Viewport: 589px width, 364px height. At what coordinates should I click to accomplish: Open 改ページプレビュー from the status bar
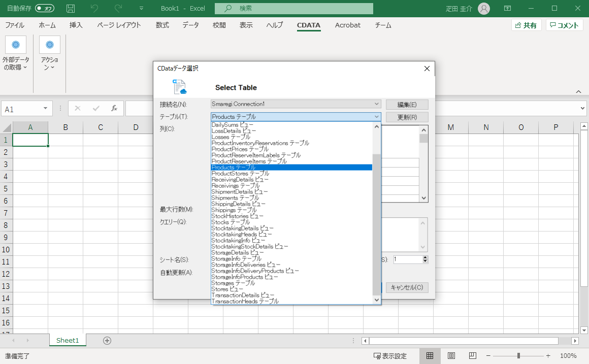pos(472,355)
